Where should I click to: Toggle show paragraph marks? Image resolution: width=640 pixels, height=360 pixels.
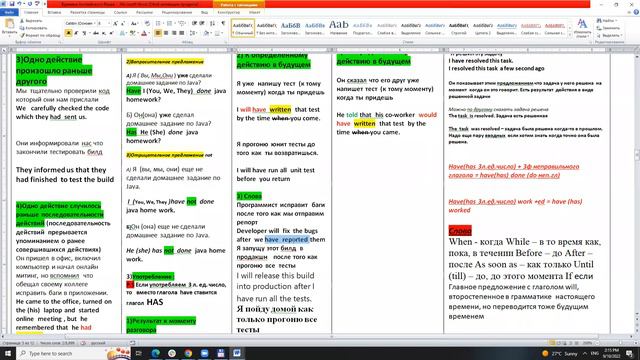pos(223,24)
